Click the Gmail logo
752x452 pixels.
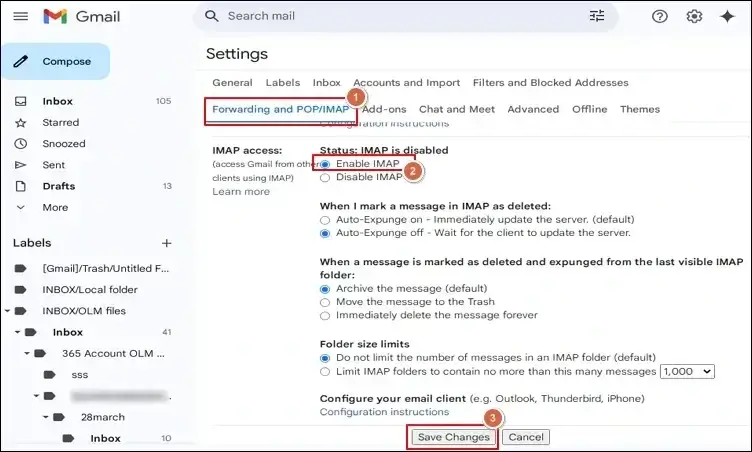(x=82, y=17)
